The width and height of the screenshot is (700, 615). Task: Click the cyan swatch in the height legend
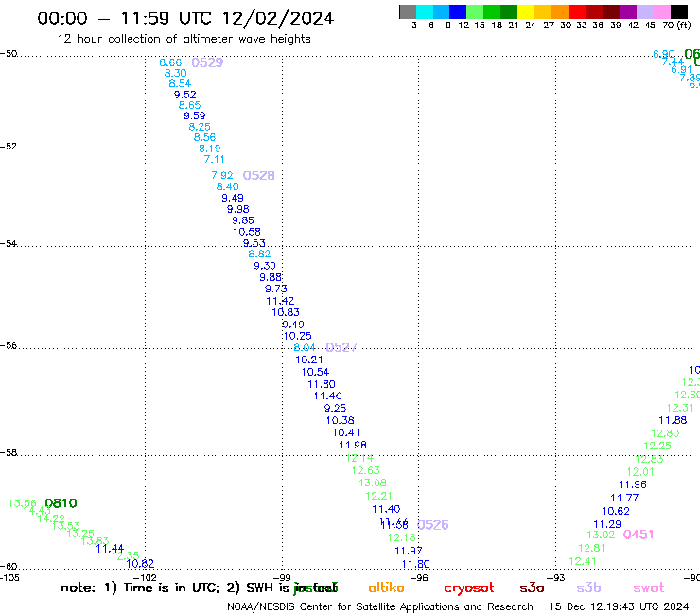[425, 11]
